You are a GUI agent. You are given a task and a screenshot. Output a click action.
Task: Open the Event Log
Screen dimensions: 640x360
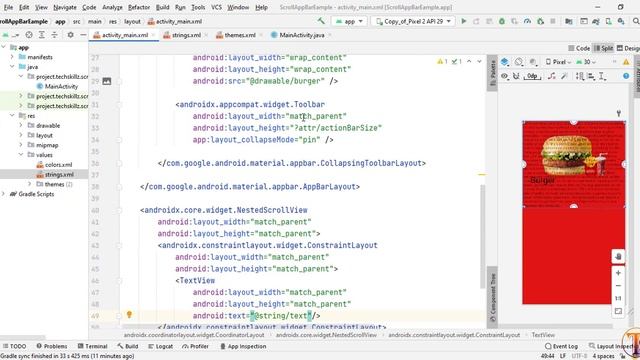point(561,346)
